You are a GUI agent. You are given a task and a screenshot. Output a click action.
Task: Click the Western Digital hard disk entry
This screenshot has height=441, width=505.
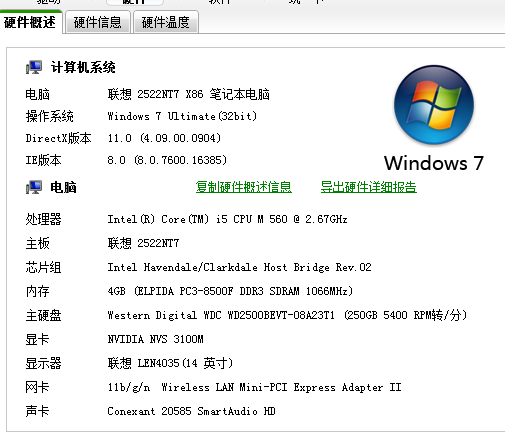pyautogui.click(x=287, y=315)
